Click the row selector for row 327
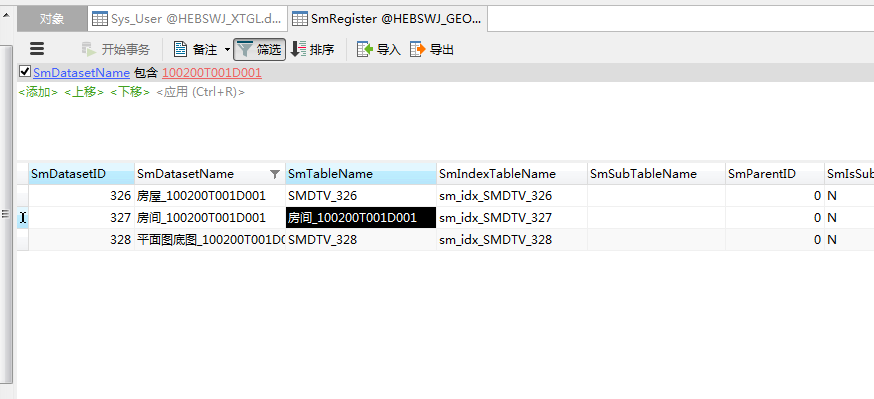Screen dimensions: 874x399 click(x=22, y=217)
